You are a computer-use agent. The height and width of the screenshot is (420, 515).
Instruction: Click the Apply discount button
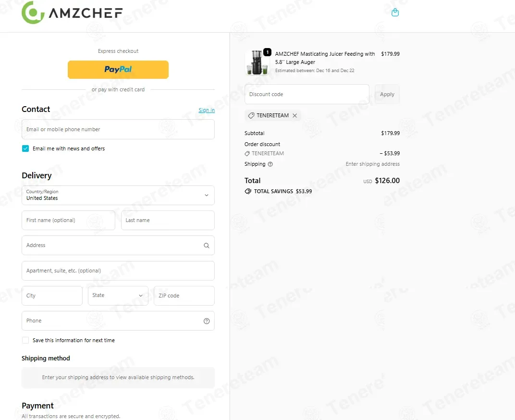click(387, 94)
